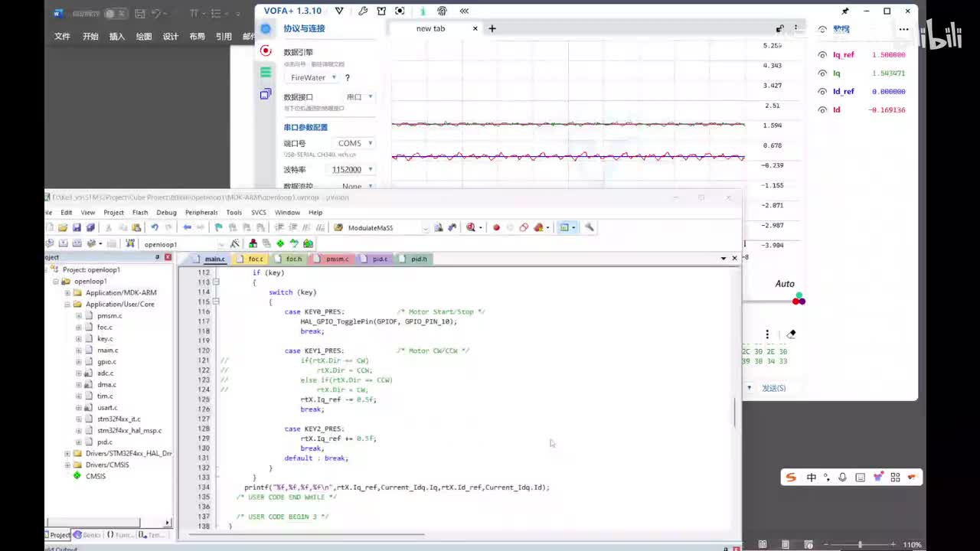Toggle the eye icon in the data panel header
The height and width of the screenshot is (551, 980).
pos(822,30)
